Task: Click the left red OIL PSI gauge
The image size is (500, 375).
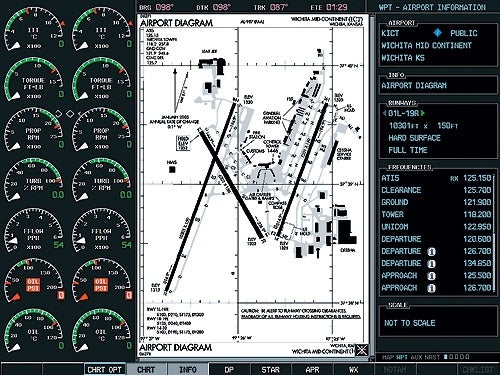Action: pyautogui.click(x=34, y=281)
